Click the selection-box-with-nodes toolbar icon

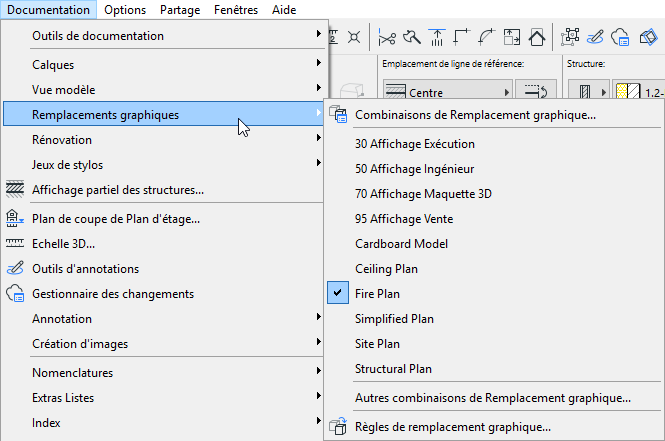click(570, 37)
